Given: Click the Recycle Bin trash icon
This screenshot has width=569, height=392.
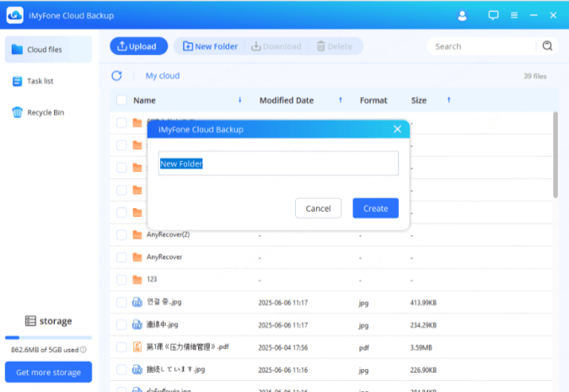Looking at the screenshot, I should coord(17,112).
